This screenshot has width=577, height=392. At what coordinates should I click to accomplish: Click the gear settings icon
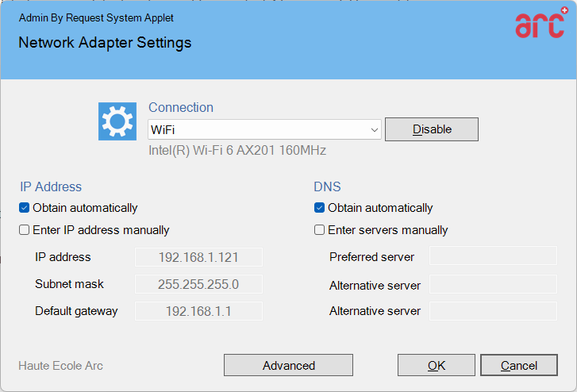coord(118,121)
